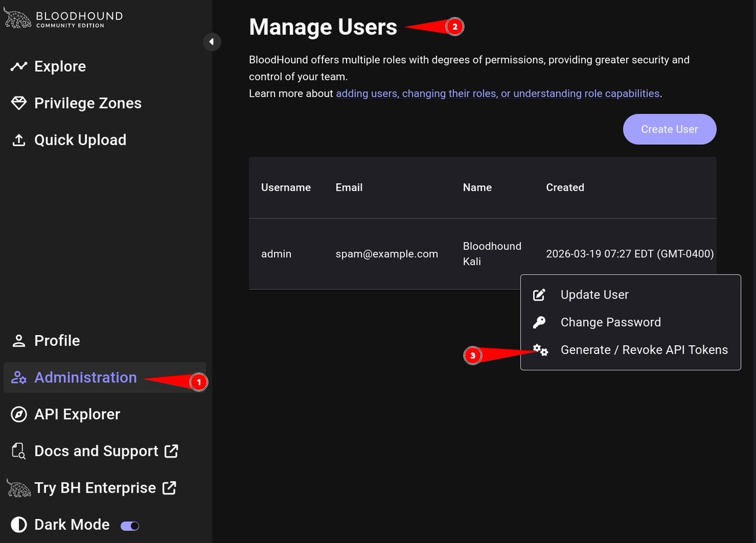This screenshot has height=543, width=756.
Task: Click the Try BH Enterprise hound icon
Action: (x=18, y=488)
